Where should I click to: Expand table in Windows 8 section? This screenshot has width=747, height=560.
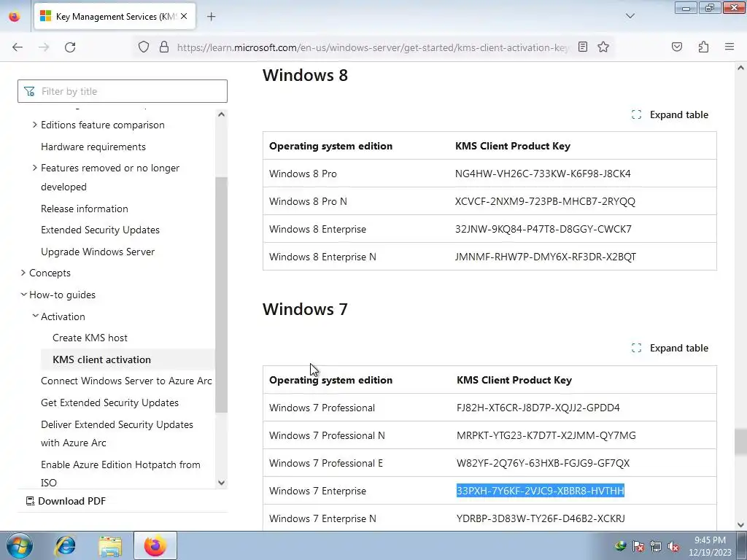670,114
